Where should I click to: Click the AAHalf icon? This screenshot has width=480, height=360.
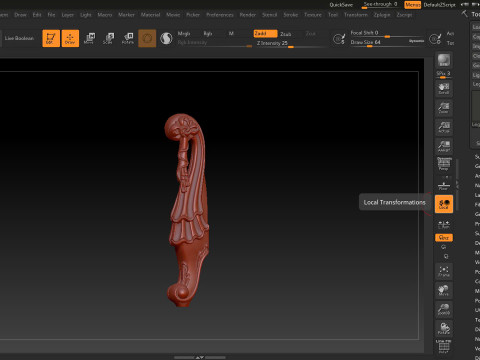point(444,146)
